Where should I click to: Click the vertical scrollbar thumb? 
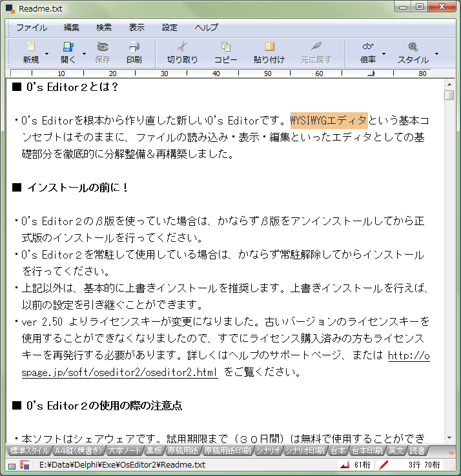tap(449, 95)
